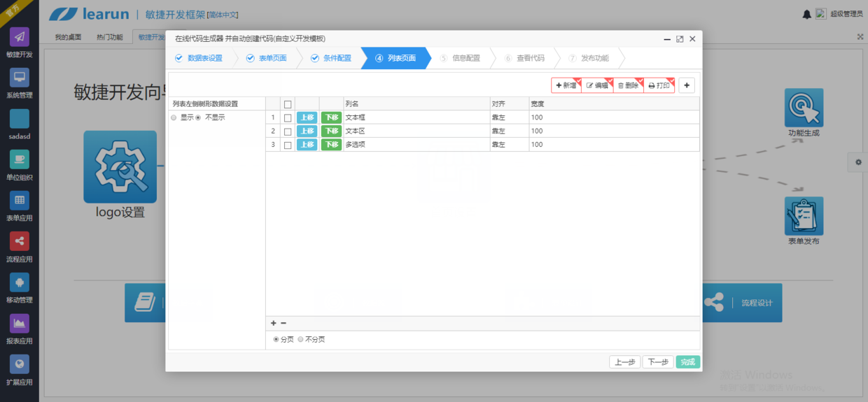Select the 分页 radio option

[x=276, y=339]
